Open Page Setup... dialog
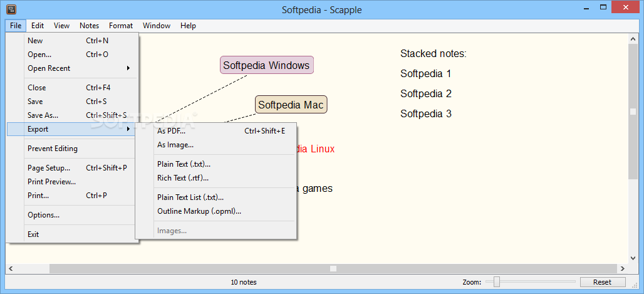The image size is (644, 294). click(72, 168)
